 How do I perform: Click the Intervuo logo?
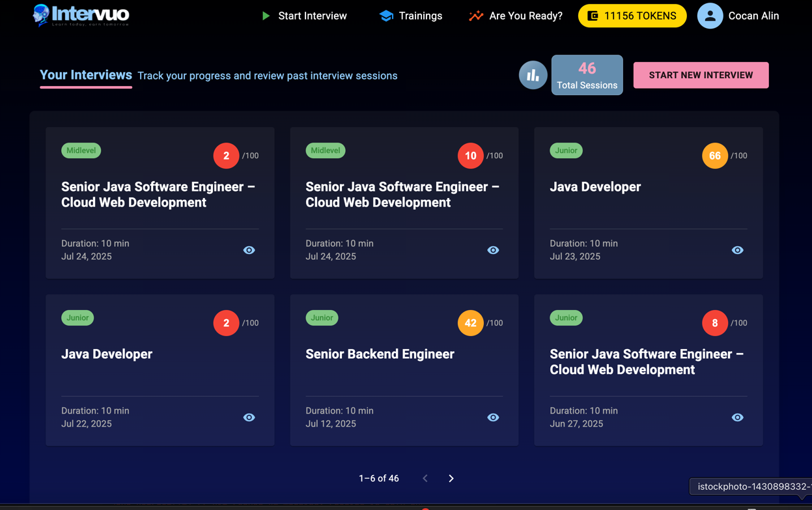coord(79,15)
